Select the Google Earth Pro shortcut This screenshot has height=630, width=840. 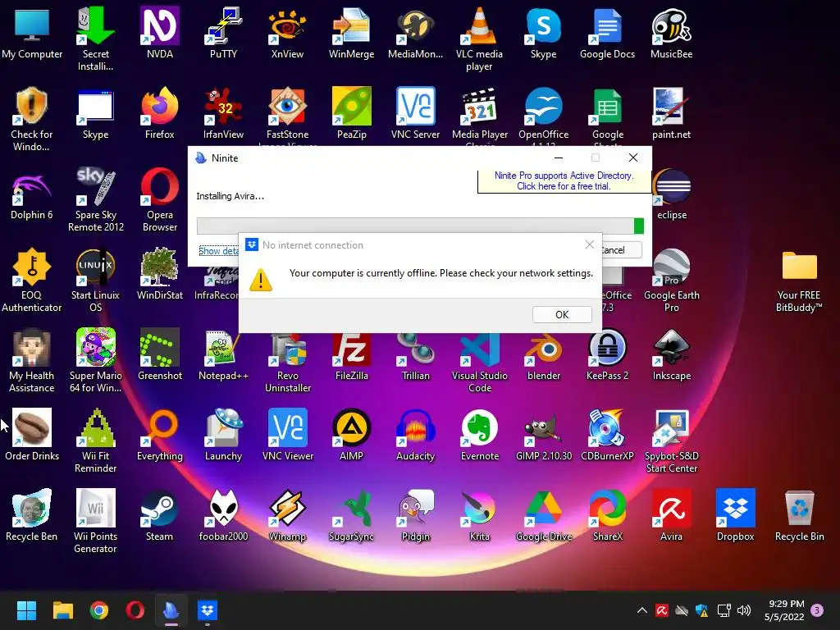click(x=671, y=281)
